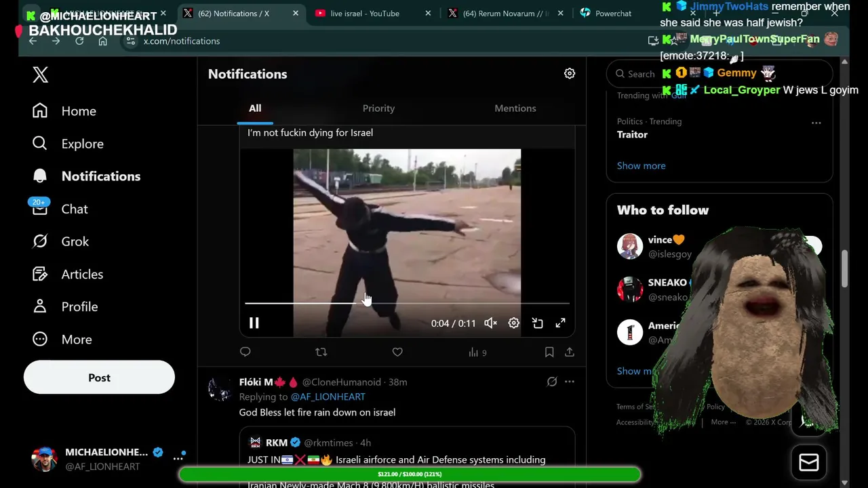The image size is (868, 488).
Task: View site information icon in address bar
Action: click(x=131, y=41)
